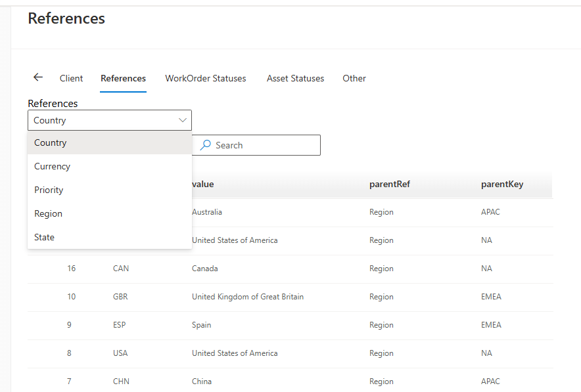Click the CHN key cell
Image resolution: width=581 pixels, height=392 pixels.
pos(121,381)
